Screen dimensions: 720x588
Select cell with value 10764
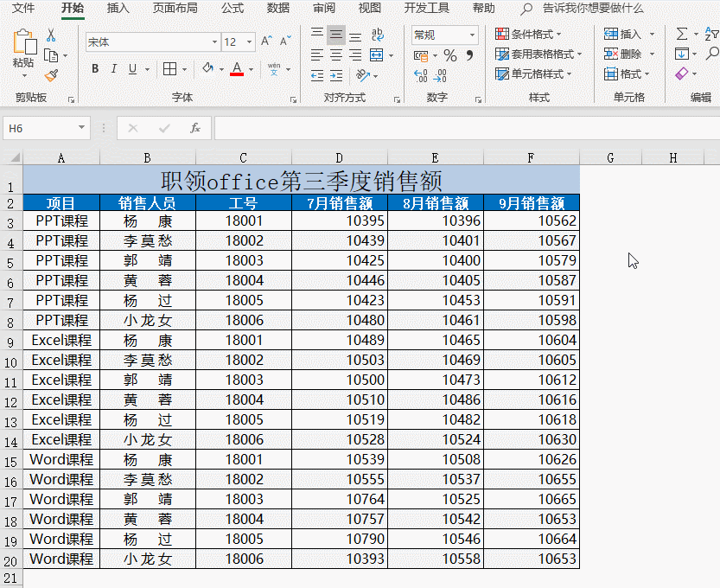pos(340,499)
